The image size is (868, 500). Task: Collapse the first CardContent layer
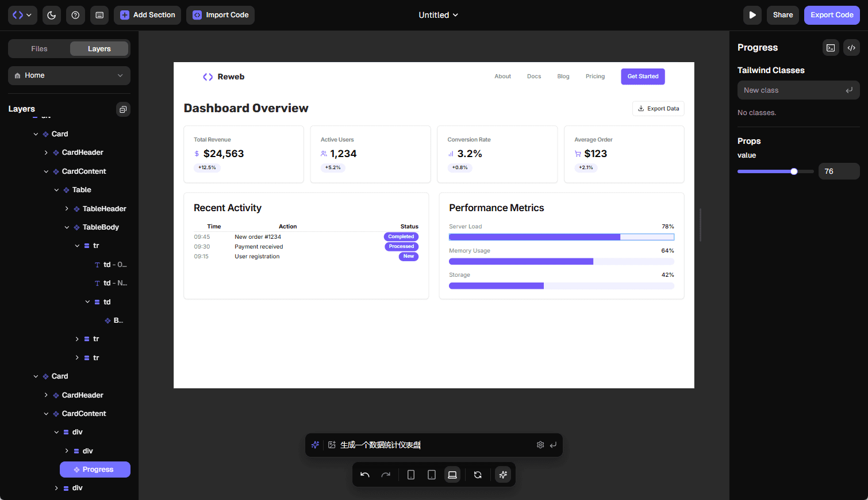click(x=46, y=171)
